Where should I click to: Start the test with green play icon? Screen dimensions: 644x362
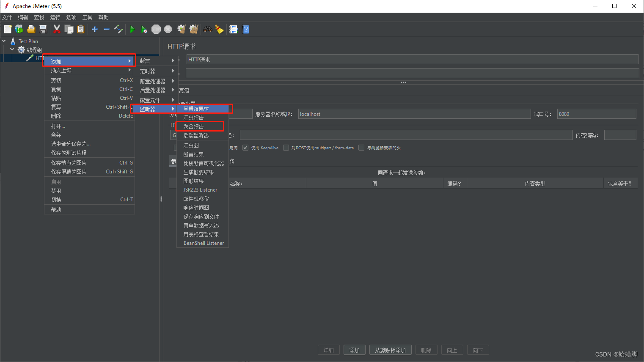pyautogui.click(x=132, y=29)
